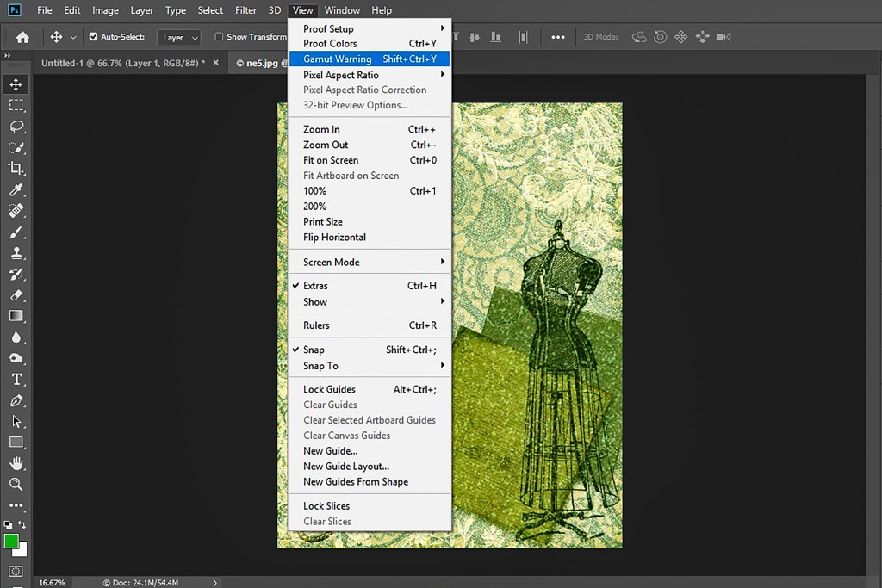Enable Show Transform Controls checkbox
Screen dimensions: 882x588
click(219, 37)
